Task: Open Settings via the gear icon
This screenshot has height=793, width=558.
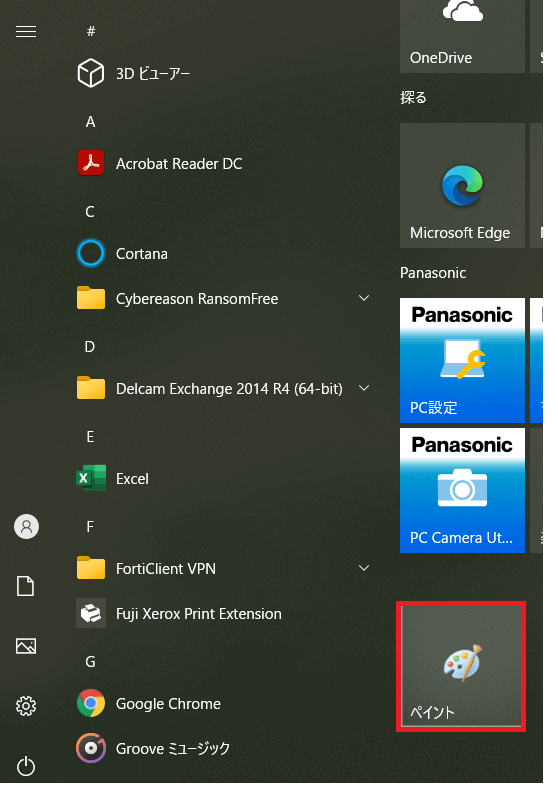Action: (26, 706)
